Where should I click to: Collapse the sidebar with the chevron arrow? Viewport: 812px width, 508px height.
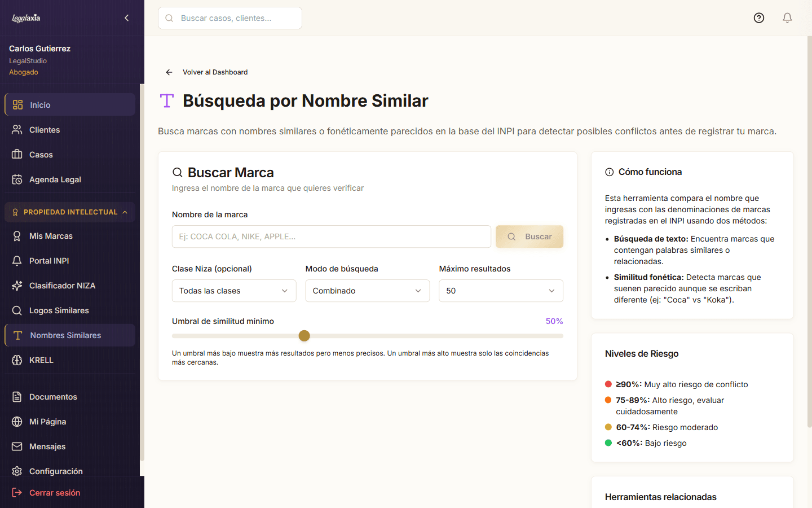tap(126, 17)
